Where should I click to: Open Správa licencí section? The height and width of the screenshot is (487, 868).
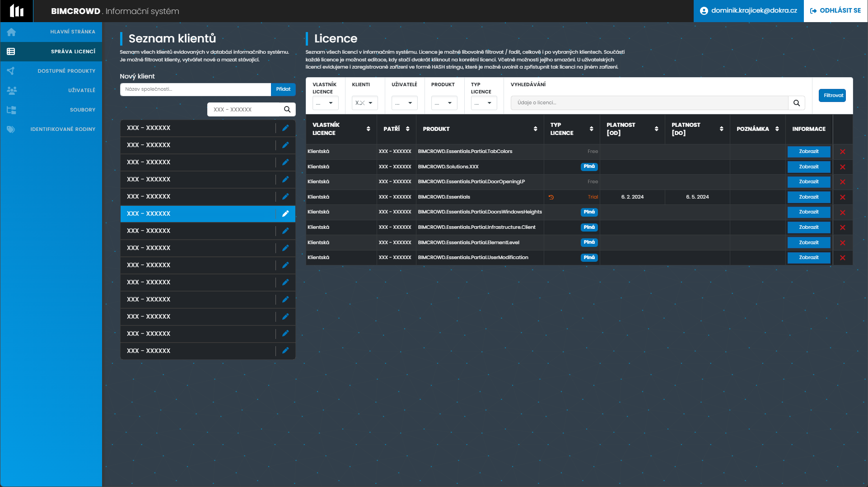point(51,51)
